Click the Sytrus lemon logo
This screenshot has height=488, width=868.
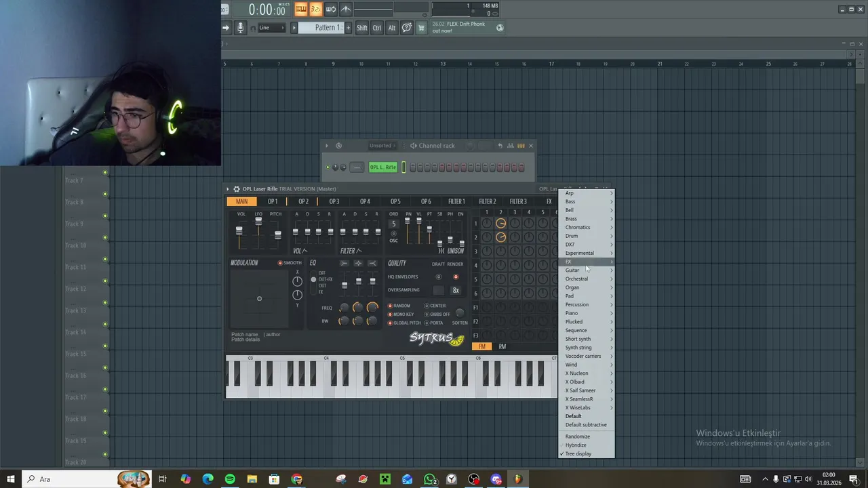(457, 340)
